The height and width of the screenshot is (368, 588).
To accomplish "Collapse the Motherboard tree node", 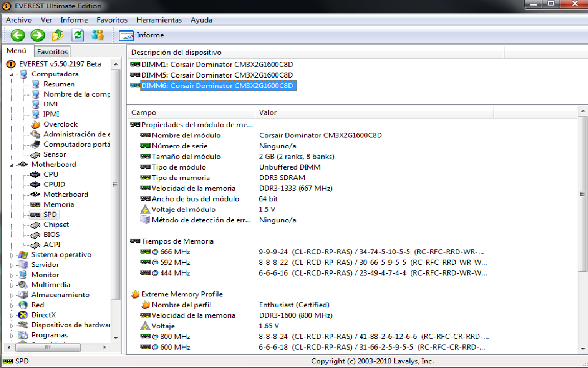I will pos(12,165).
